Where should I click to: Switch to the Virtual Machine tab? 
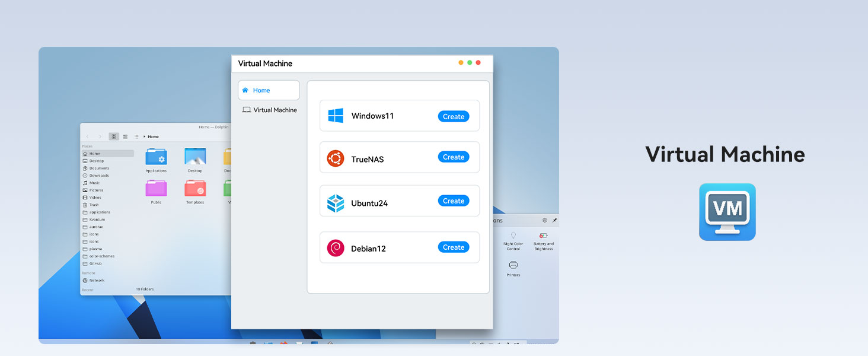point(270,110)
